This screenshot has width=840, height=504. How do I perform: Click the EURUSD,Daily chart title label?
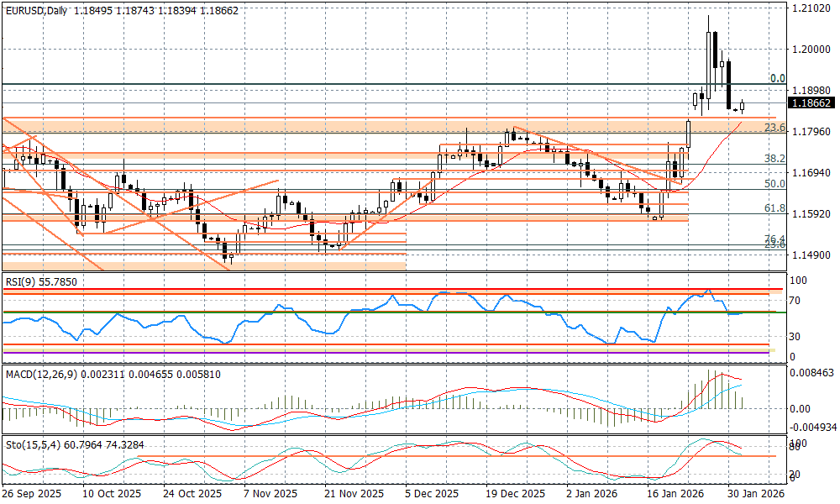pos(39,8)
